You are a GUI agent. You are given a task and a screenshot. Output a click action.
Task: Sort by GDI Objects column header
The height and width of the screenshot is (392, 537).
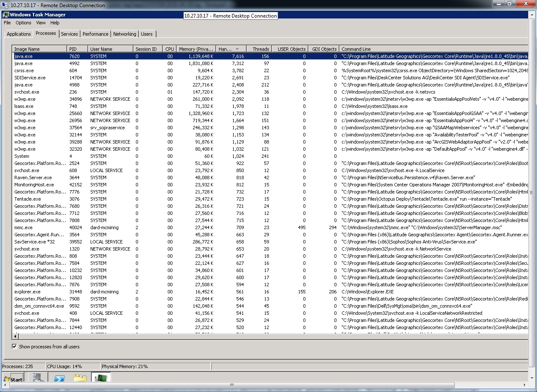(x=323, y=49)
